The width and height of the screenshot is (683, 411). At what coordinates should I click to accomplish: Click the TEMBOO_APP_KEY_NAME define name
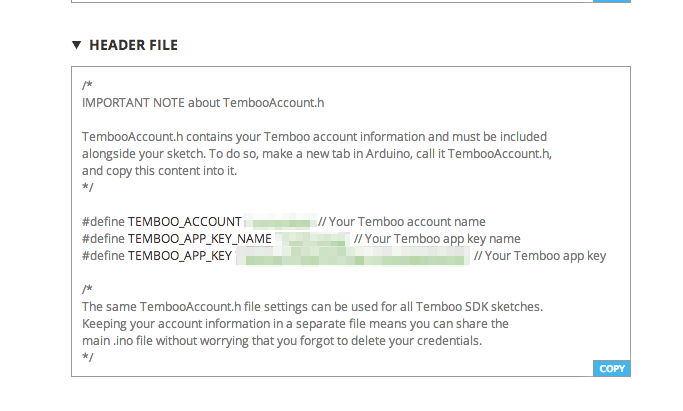(x=200, y=239)
